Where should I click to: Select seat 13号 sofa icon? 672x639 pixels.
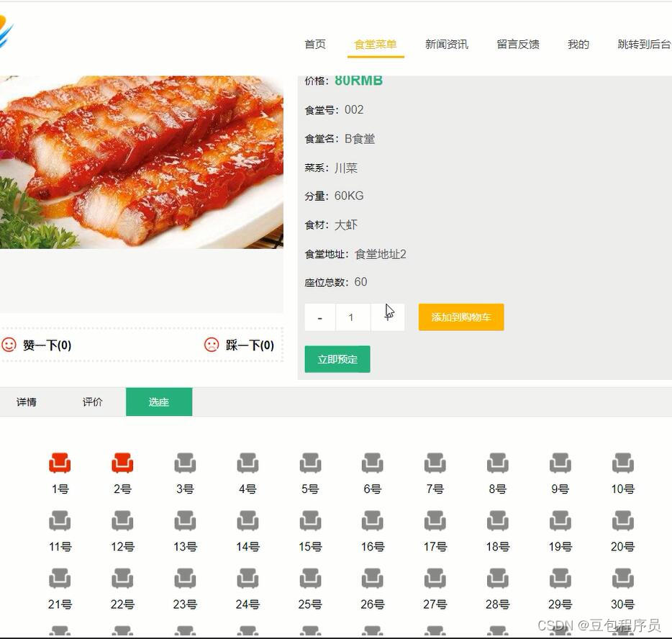(x=185, y=521)
